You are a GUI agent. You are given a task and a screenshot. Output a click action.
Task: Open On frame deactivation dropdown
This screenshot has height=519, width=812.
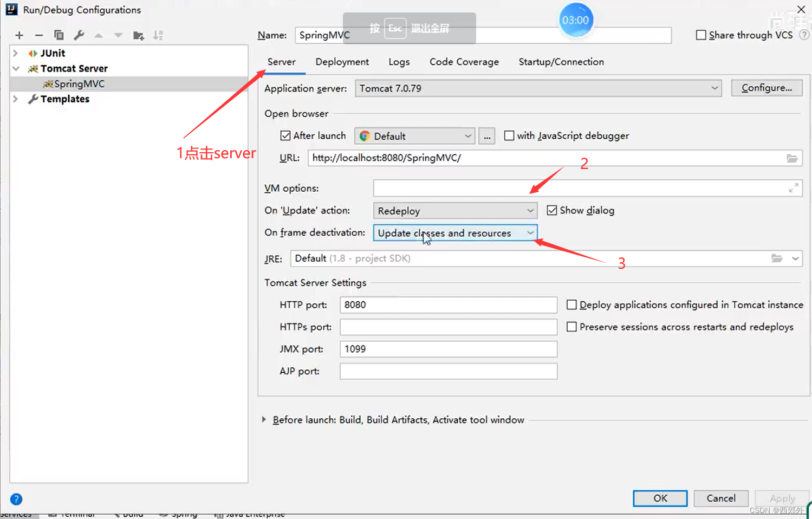coord(455,233)
